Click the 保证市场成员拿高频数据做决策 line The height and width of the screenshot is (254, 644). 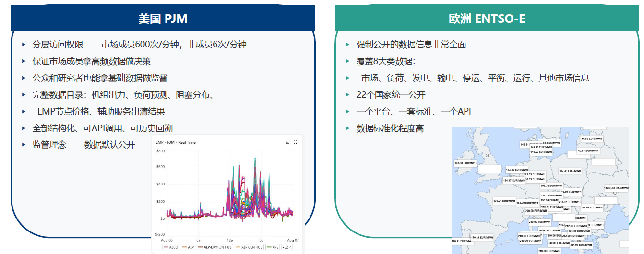[x=91, y=61]
